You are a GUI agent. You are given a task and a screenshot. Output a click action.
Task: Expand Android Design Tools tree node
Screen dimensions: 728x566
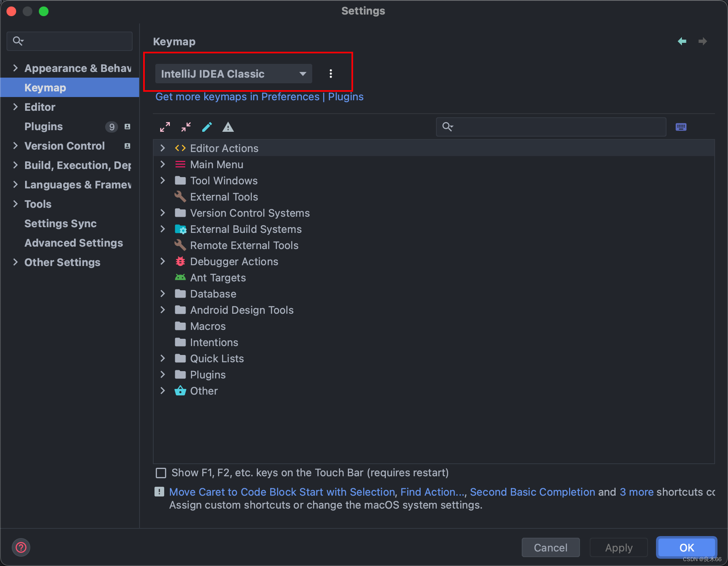(163, 310)
